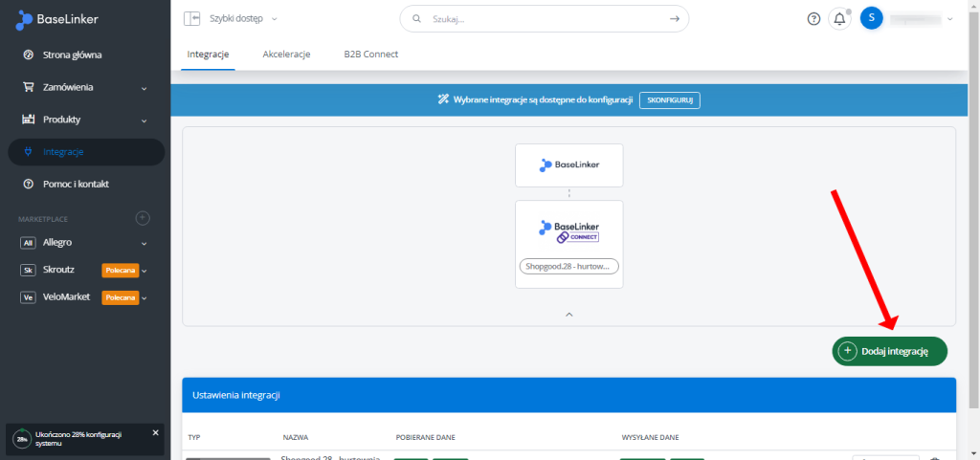Click the magic wand configuration icon
Viewport: 980px width, 460px height.
[x=443, y=99]
